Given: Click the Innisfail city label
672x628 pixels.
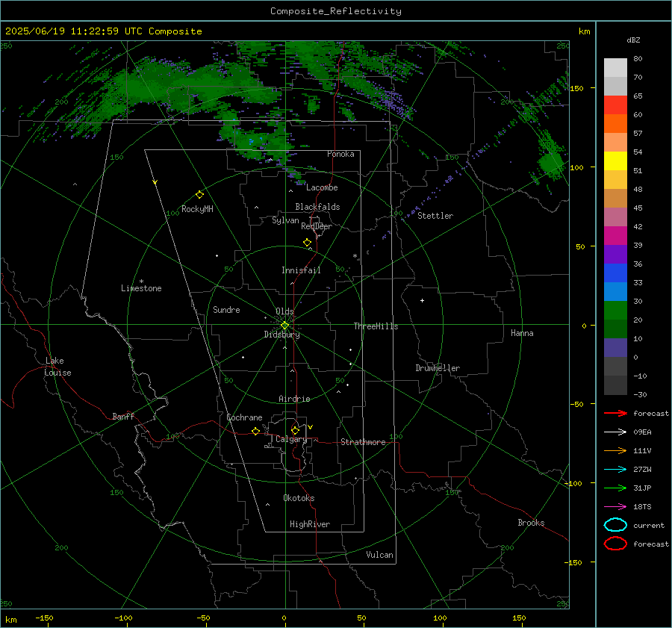Looking at the screenshot, I should (x=301, y=270).
